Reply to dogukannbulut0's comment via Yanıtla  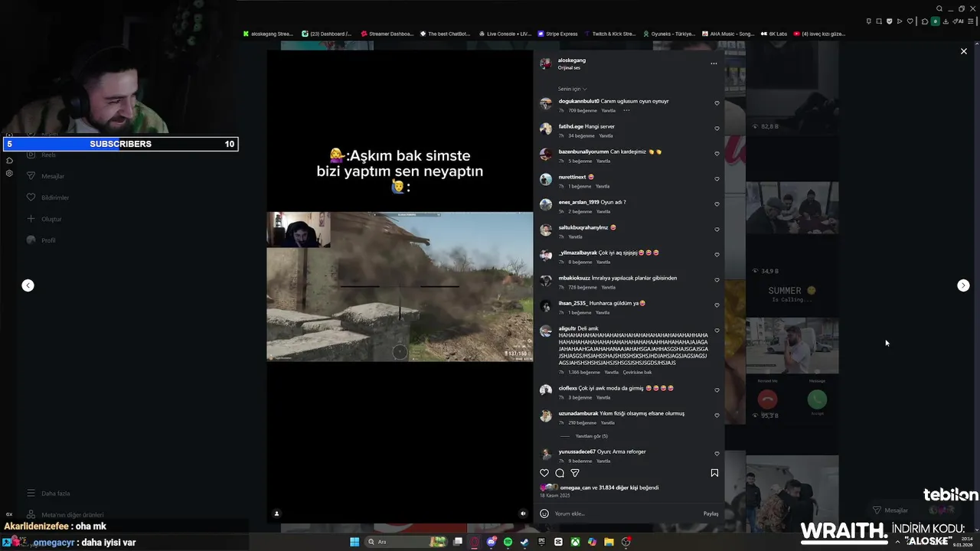[x=609, y=110]
